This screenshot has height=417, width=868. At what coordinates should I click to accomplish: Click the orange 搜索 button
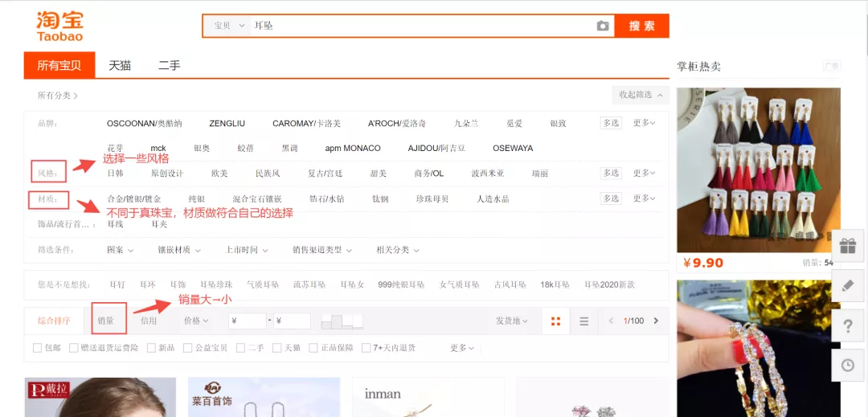641,26
